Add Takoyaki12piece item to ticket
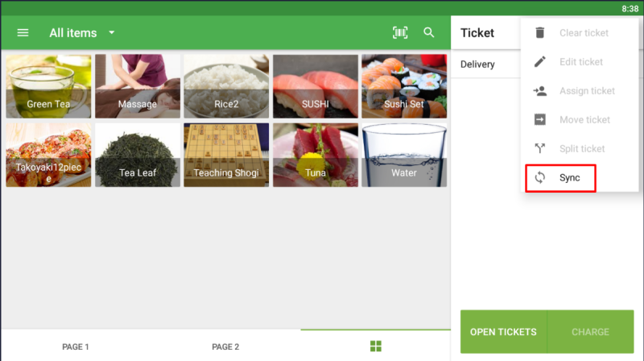Image resolution: width=644 pixels, height=361 pixels. point(48,155)
